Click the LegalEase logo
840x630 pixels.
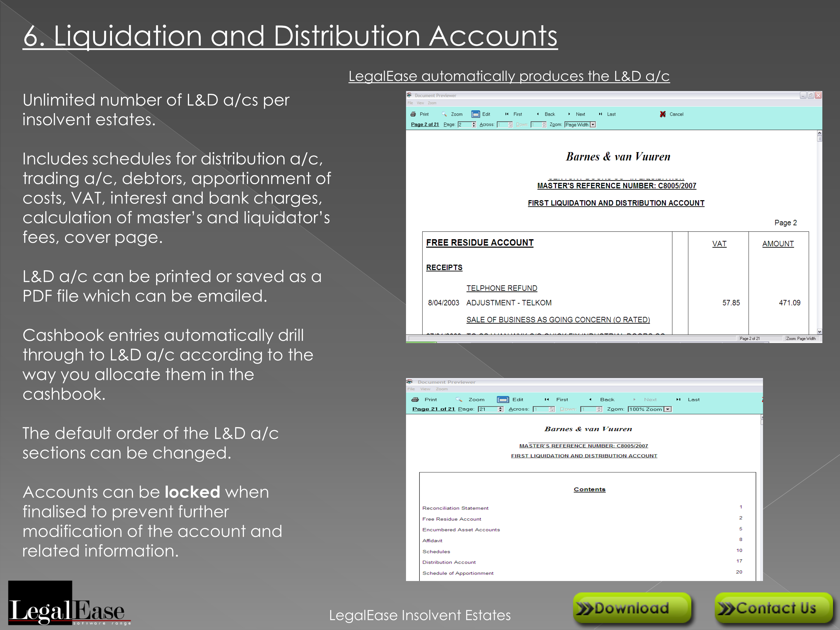coord(69,603)
